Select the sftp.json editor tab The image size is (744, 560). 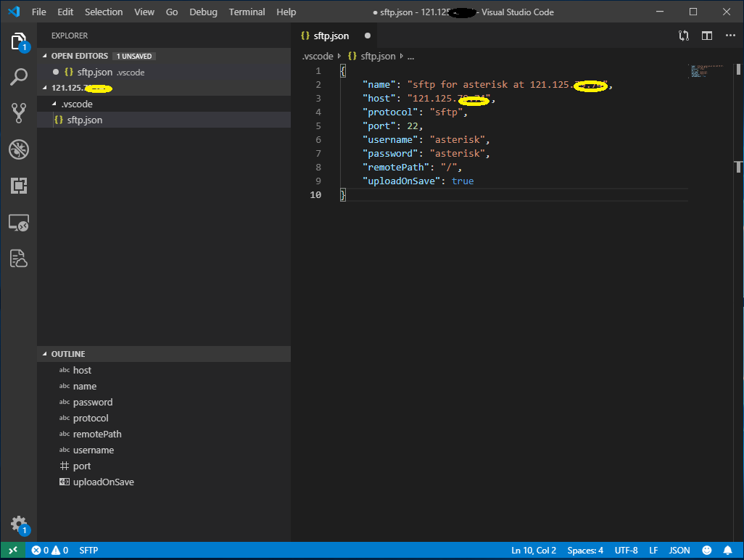[x=336, y=36]
